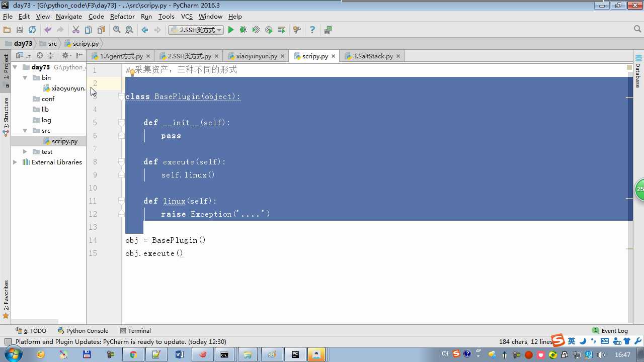Click the concurrency diagram run icon
Screen dimensions: 644x362
coord(281,30)
